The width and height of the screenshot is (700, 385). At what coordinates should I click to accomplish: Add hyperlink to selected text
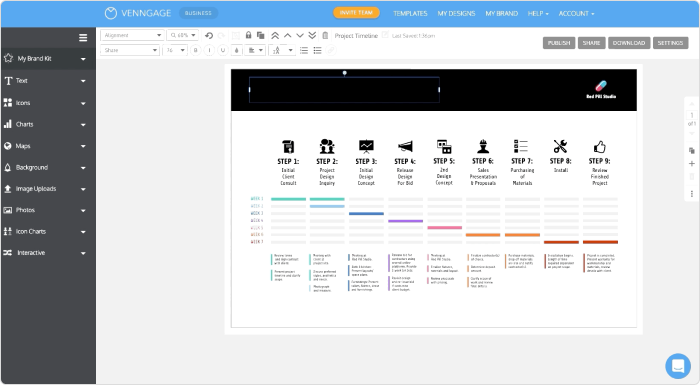pyautogui.click(x=331, y=50)
